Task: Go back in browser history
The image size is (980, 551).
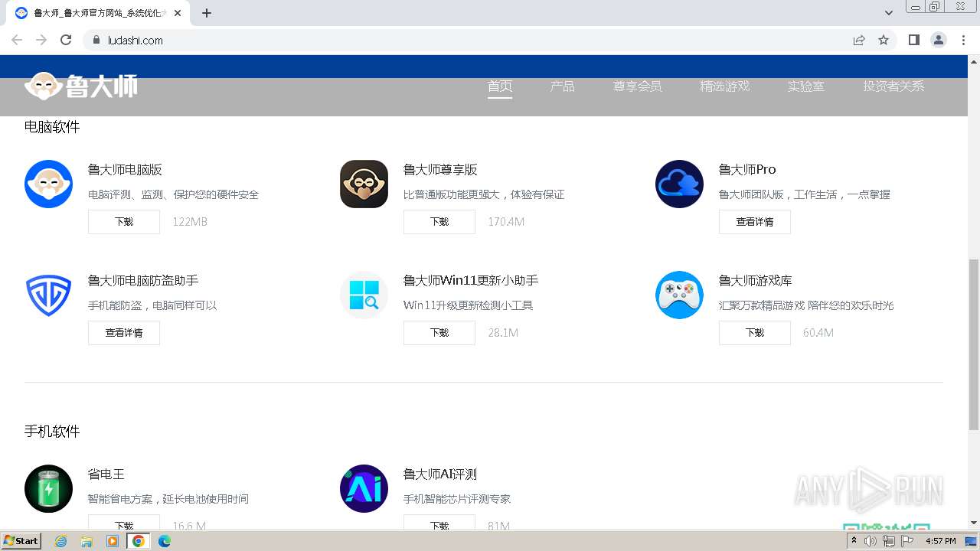Action: pos(17,40)
